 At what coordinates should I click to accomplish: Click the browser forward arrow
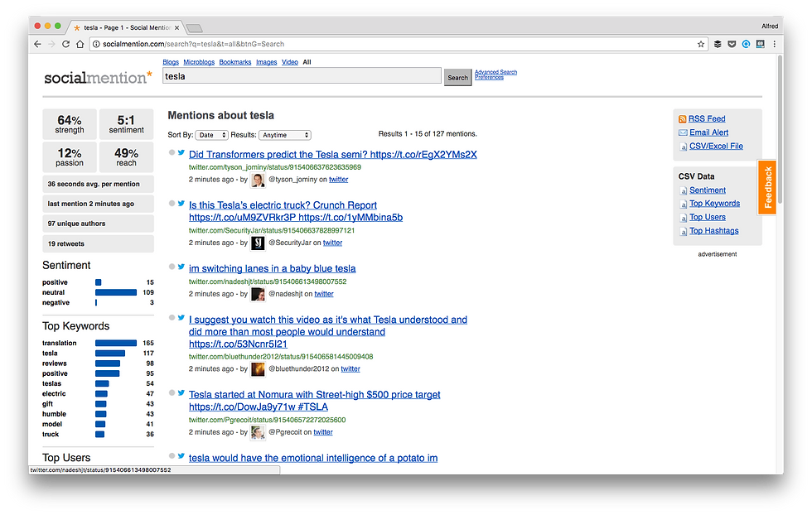click(51, 44)
